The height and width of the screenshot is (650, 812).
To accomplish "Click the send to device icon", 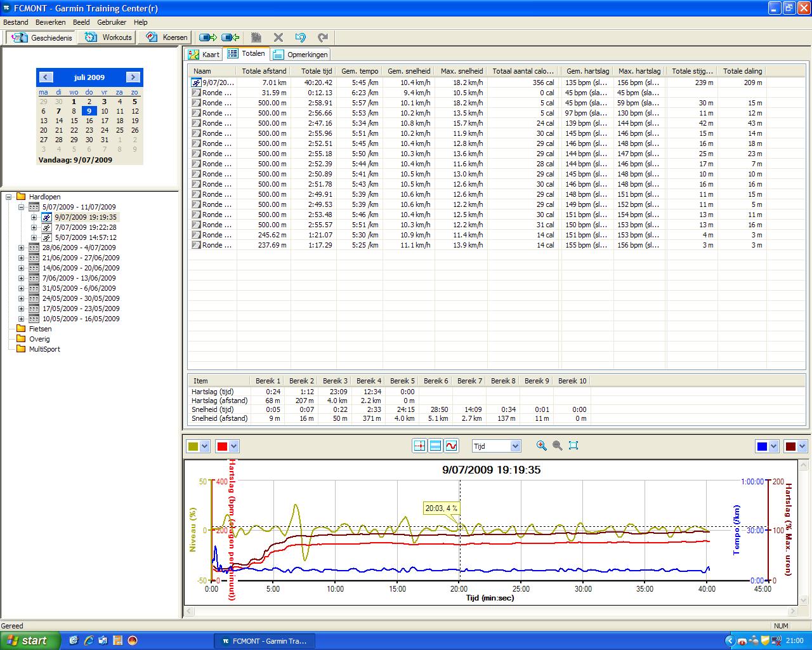I will [207, 37].
